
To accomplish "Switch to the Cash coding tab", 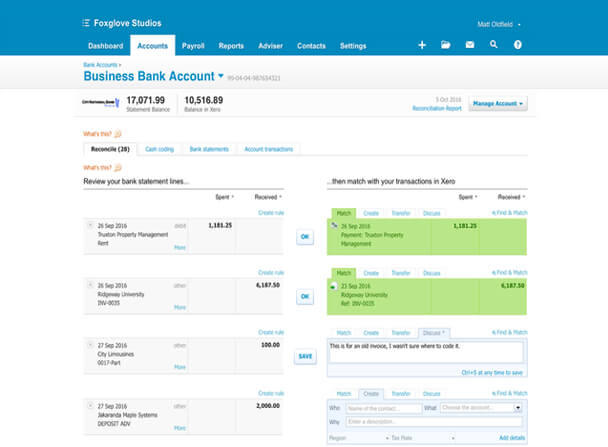I will [x=159, y=149].
